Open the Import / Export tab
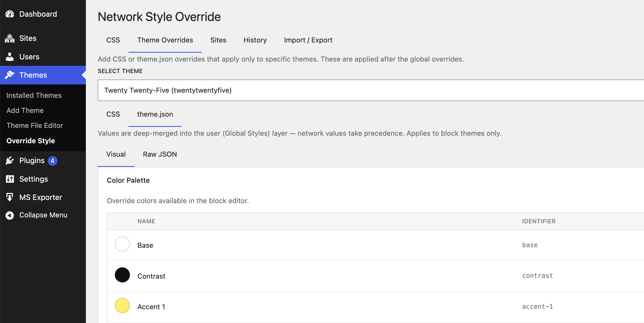Image resolution: width=644 pixels, height=323 pixels. (308, 40)
